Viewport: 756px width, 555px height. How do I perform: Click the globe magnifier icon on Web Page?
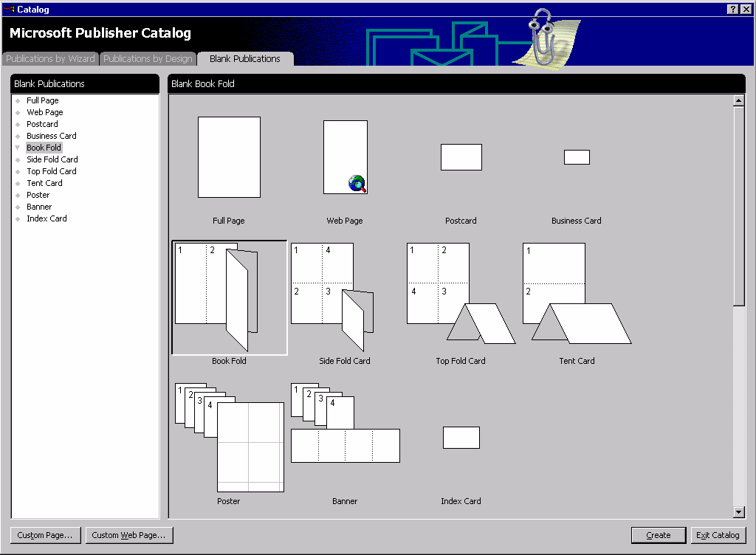coord(357,184)
